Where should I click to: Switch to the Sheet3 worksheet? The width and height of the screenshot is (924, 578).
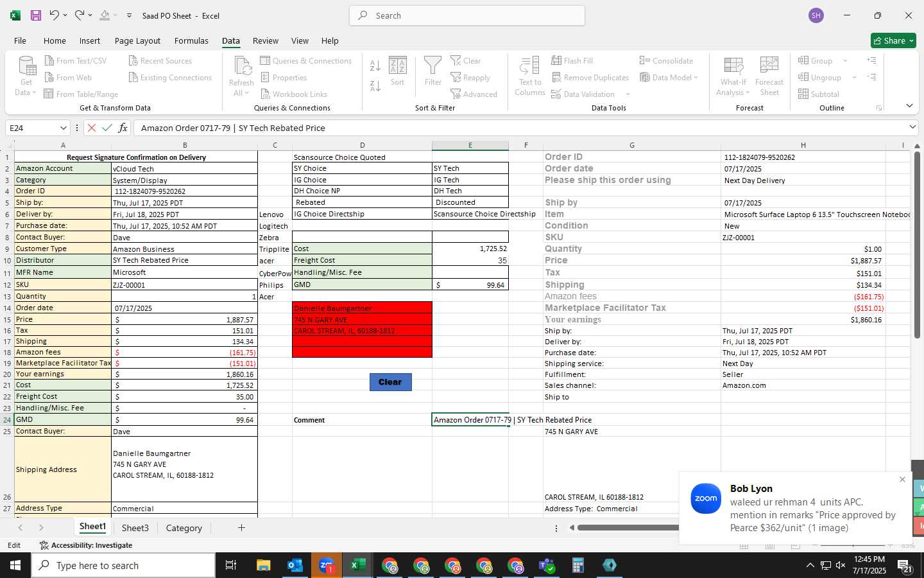click(135, 528)
